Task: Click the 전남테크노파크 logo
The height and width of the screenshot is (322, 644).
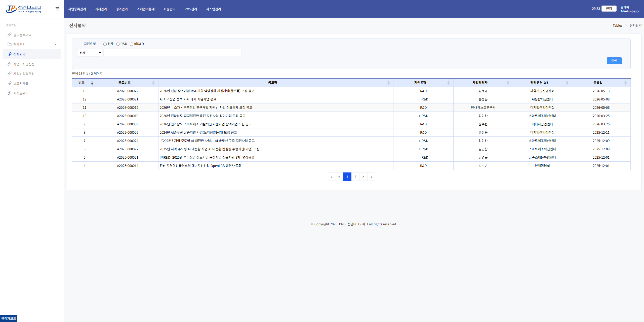Action: [24, 9]
